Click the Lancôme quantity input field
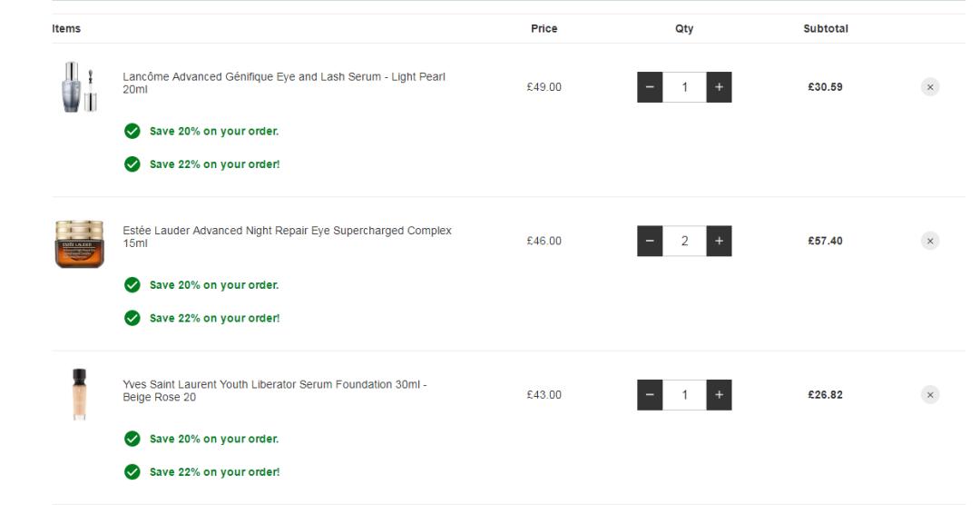The image size is (980, 505). (x=684, y=87)
